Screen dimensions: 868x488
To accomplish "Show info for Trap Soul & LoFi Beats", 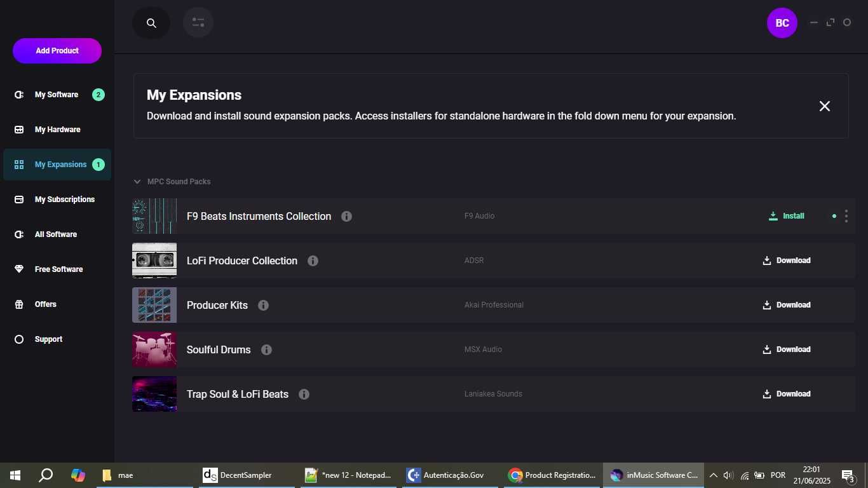I will tap(304, 394).
